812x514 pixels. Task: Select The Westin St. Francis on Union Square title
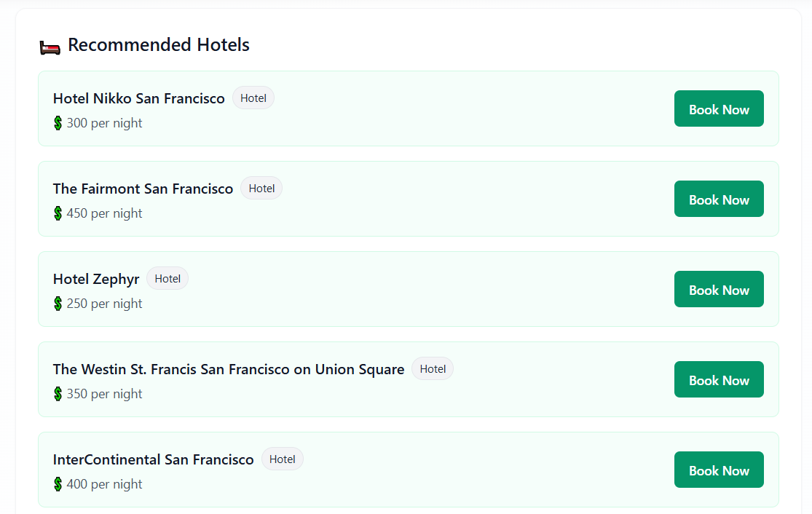pyautogui.click(x=229, y=370)
